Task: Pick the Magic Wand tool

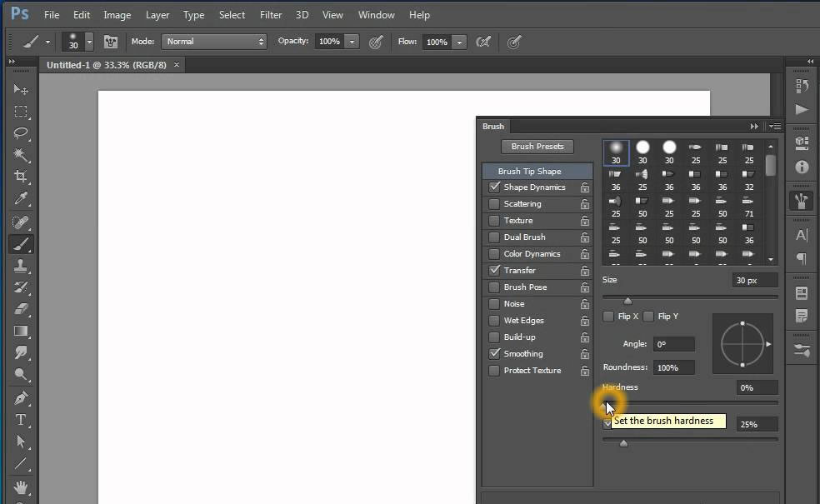Action: (x=22, y=155)
